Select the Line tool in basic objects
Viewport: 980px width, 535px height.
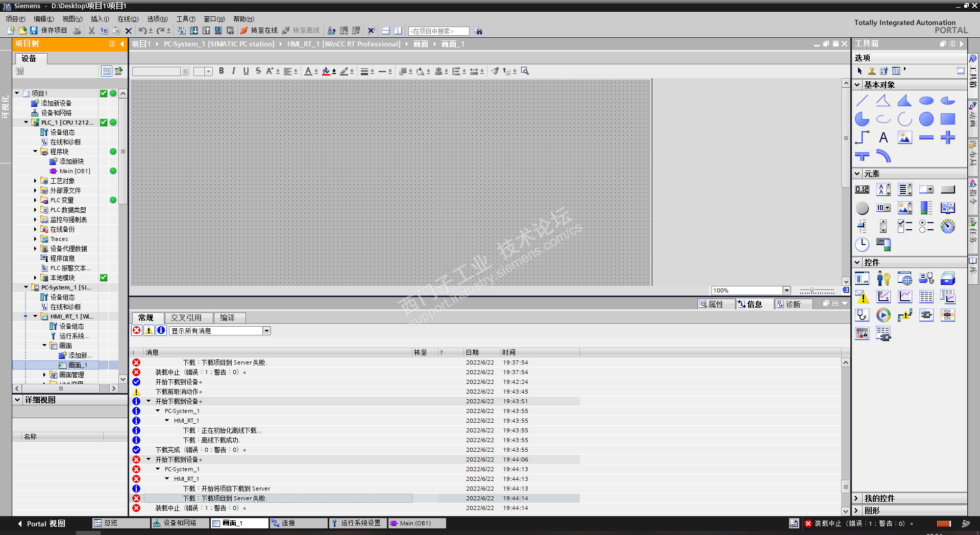pyautogui.click(x=862, y=101)
